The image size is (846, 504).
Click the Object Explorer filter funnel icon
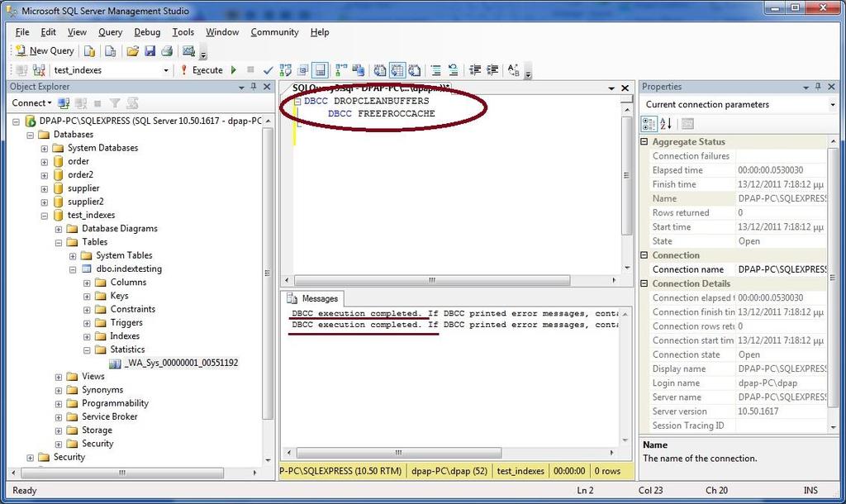click(114, 103)
